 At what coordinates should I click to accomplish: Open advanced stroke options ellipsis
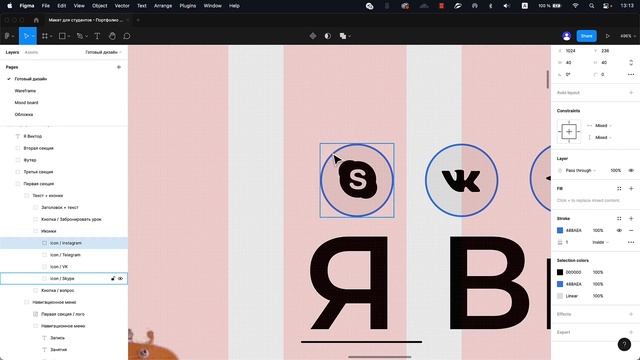pos(631,242)
